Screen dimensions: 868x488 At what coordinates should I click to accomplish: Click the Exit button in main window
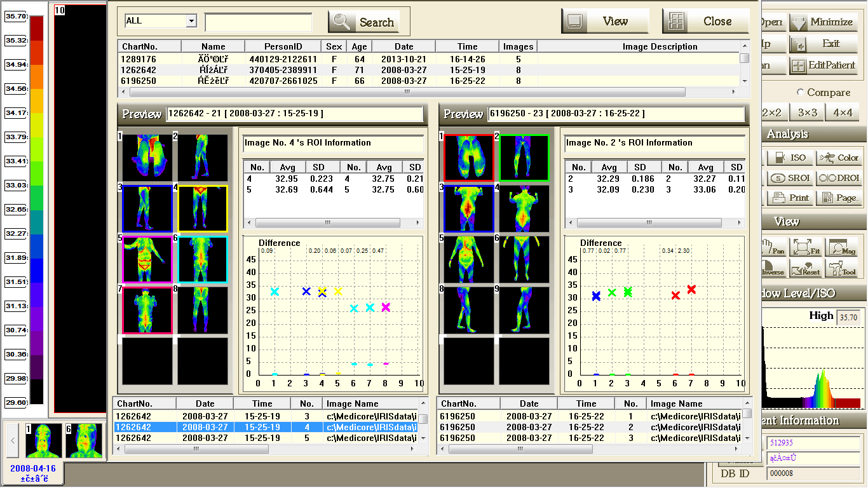pos(824,43)
